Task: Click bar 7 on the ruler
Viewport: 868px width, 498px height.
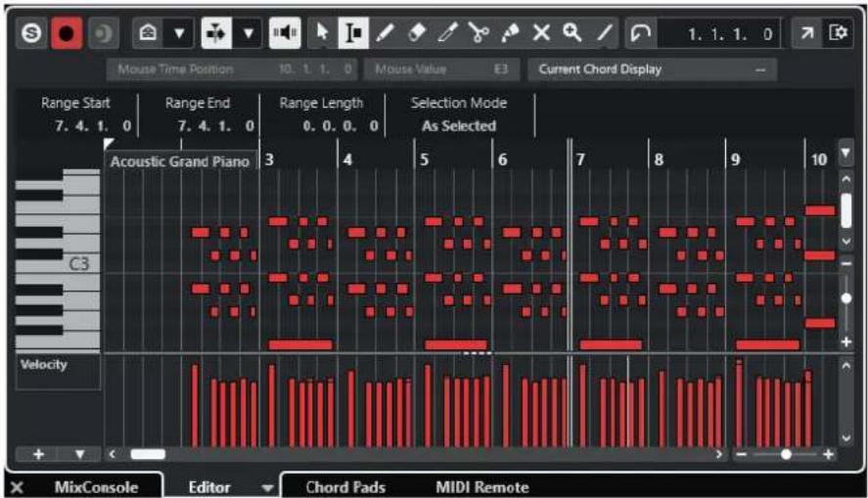Action: tap(580, 159)
